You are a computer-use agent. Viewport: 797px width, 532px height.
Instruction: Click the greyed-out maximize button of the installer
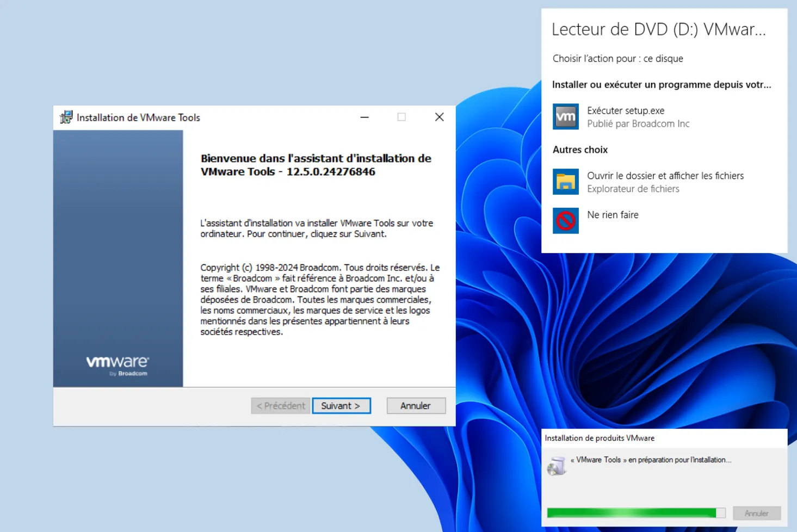tap(401, 117)
